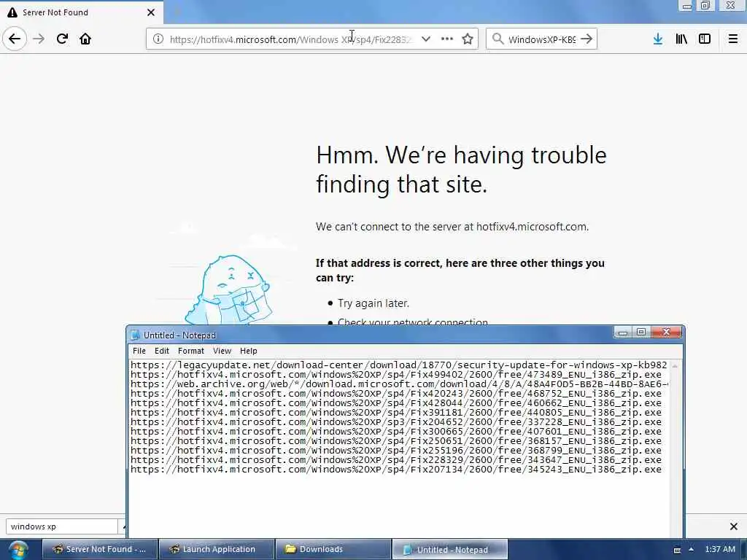The width and height of the screenshot is (747, 560).
Task: Open the page actions three-dot menu
Action: point(447,39)
